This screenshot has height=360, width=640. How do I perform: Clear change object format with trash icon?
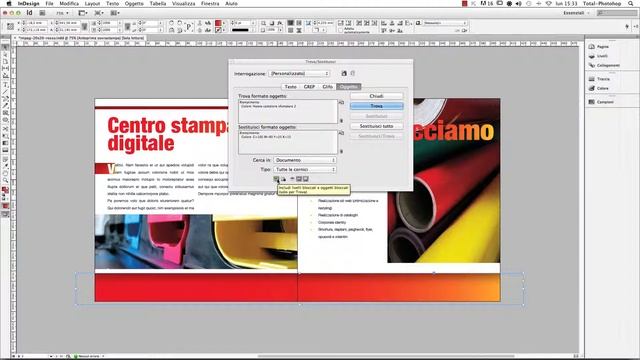pos(342,151)
